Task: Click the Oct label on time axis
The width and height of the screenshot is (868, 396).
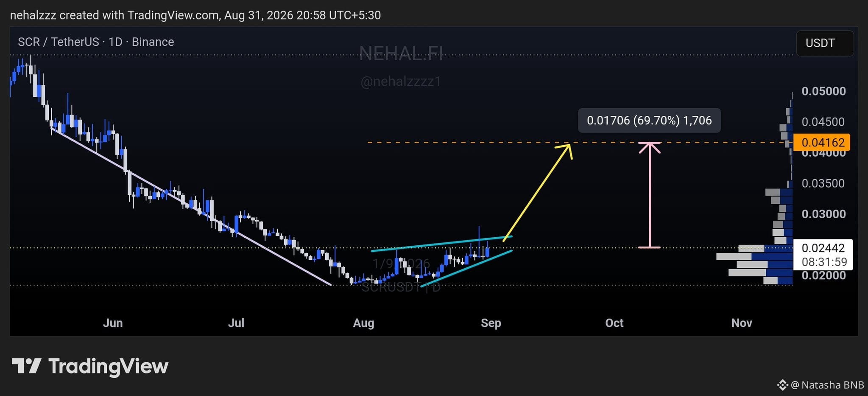Action: [614, 323]
